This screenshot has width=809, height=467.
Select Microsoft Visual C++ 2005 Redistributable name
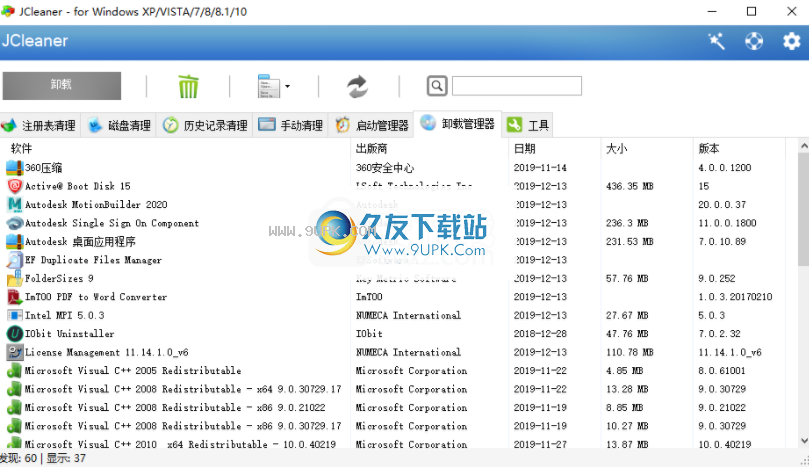coord(133,371)
